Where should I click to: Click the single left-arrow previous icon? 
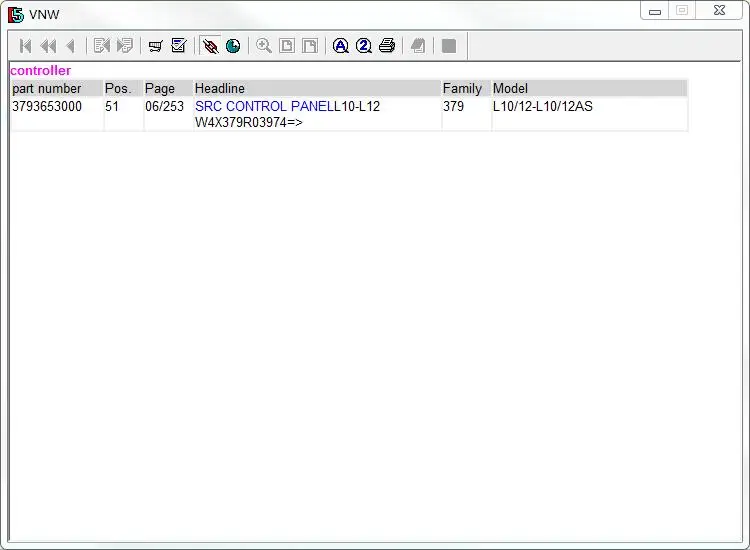tap(71, 46)
